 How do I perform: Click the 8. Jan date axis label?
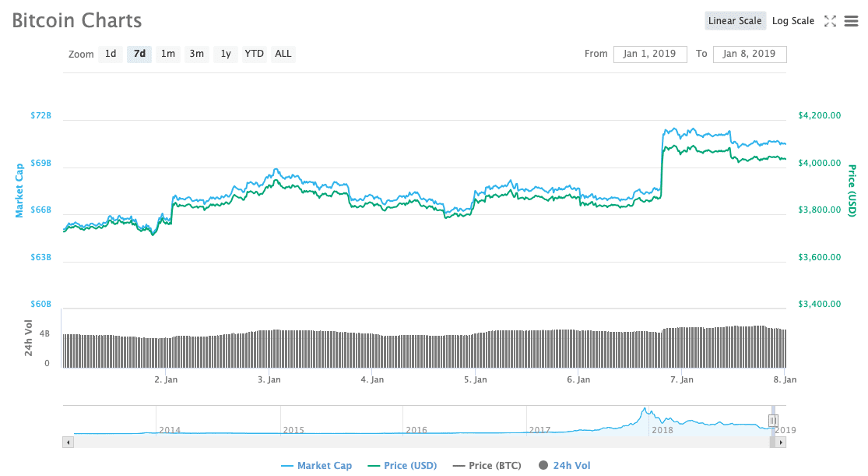tap(785, 379)
